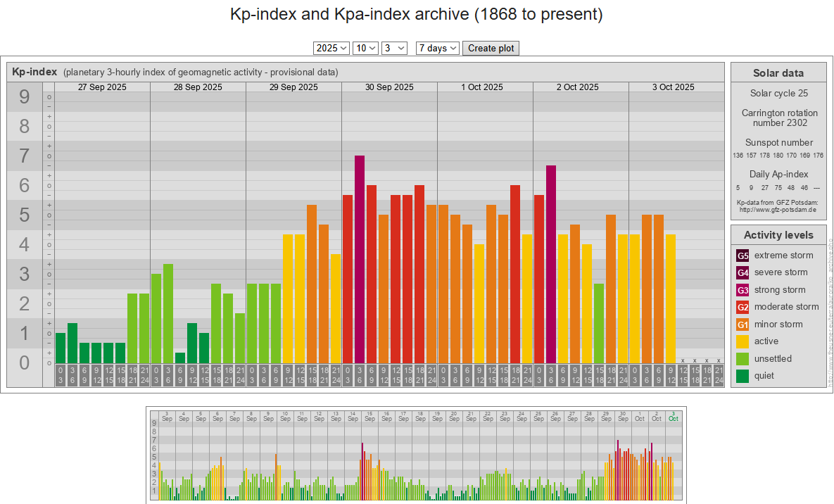Click the tallest purple bar on 30 Sep
Image resolution: width=834 pixels, height=504 pixels.
(360, 259)
